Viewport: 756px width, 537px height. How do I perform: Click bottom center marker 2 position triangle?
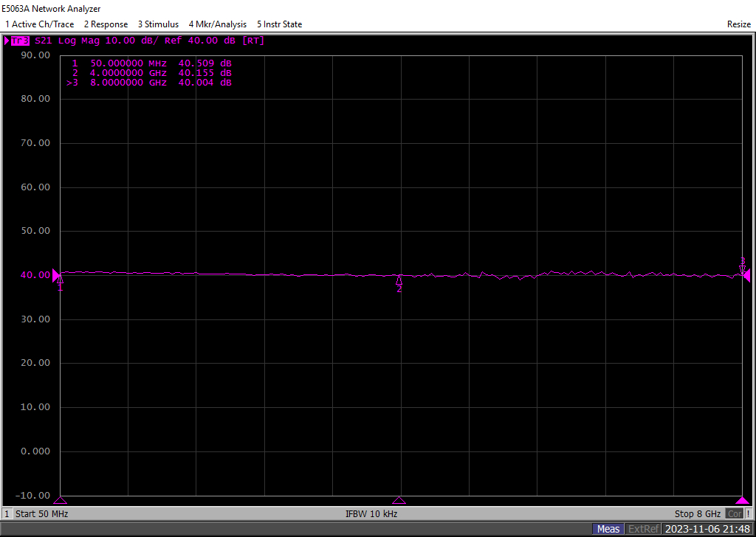coord(399,500)
